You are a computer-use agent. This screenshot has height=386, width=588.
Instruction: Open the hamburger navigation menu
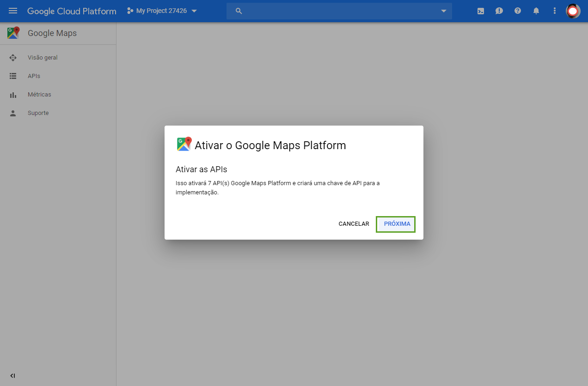(x=13, y=11)
